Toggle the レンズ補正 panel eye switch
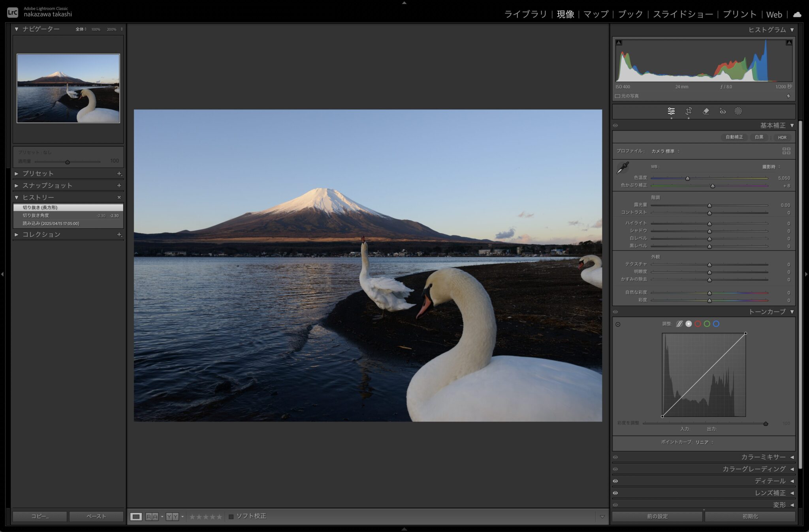809x532 pixels. click(615, 493)
